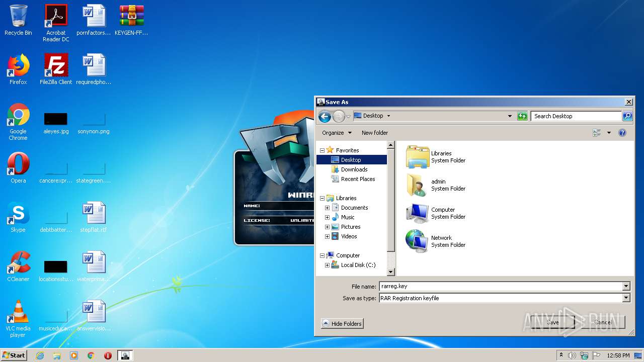The image size is (644, 362).
Task: Launch Acrobat Reader DC shortcut
Action: [x=56, y=23]
